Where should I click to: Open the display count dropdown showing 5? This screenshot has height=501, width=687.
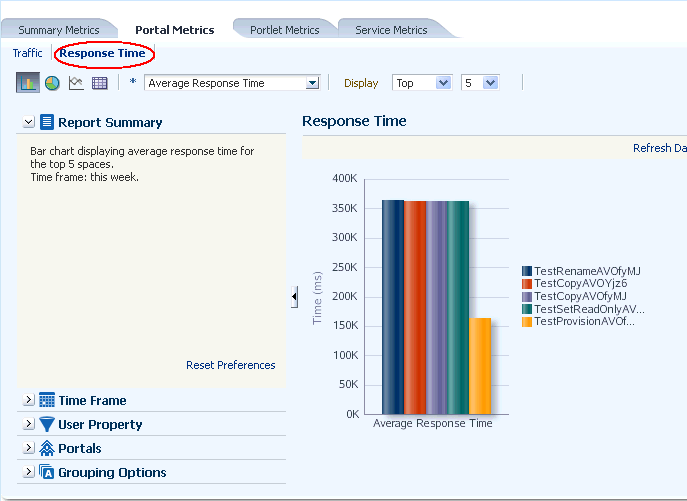tap(490, 83)
